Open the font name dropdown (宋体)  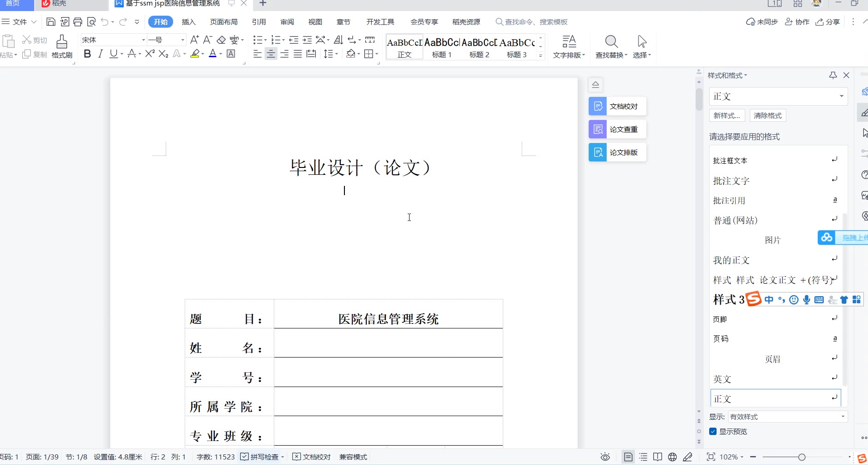[143, 40]
